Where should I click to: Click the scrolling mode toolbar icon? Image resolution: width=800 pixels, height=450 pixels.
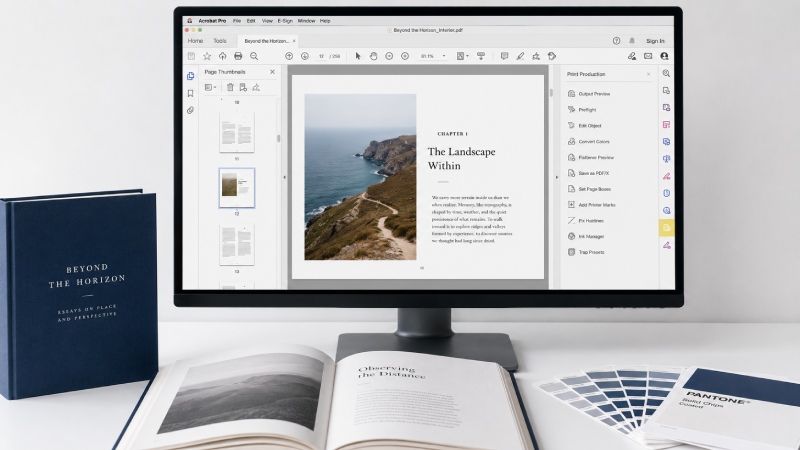tap(481, 56)
